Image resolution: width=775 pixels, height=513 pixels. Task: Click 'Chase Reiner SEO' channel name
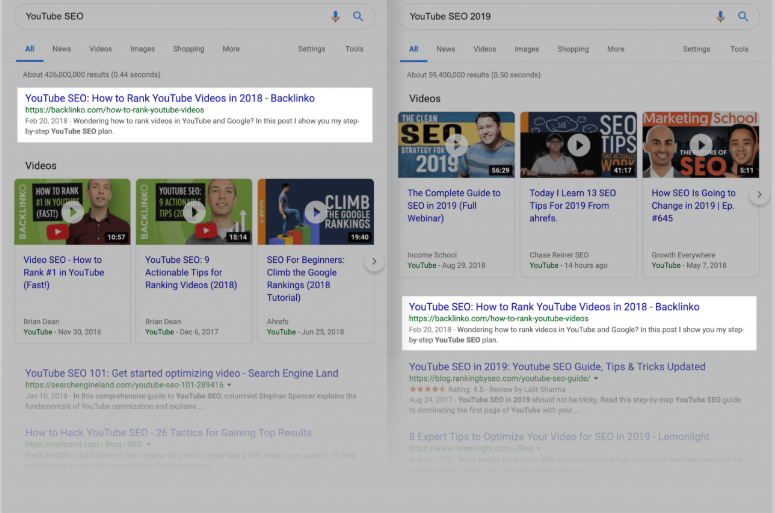pyautogui.click(x=559, y=255)
